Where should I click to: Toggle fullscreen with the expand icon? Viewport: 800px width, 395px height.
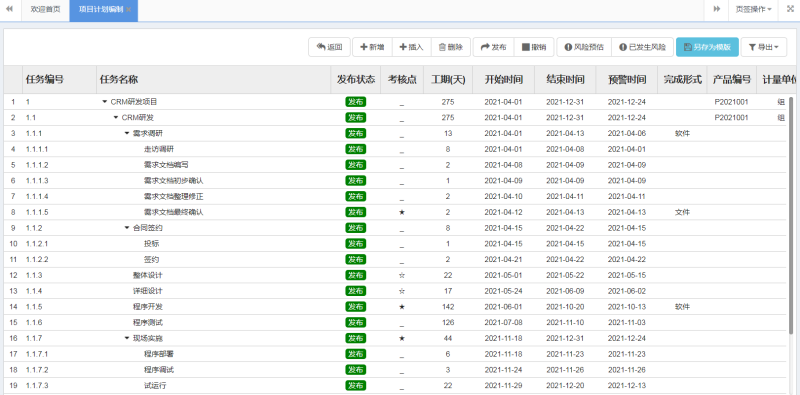[790, 9]
